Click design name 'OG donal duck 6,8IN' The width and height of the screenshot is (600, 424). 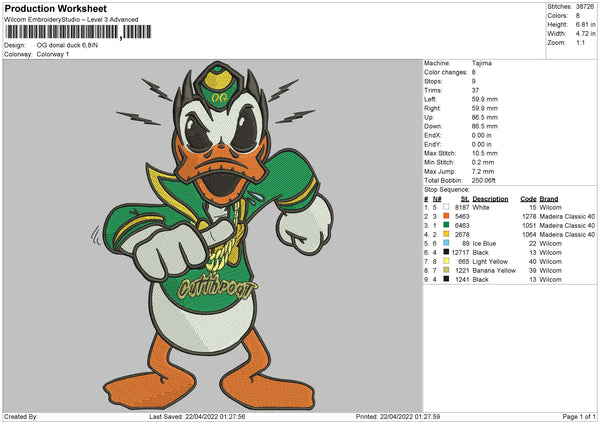(x=67, y=45)
